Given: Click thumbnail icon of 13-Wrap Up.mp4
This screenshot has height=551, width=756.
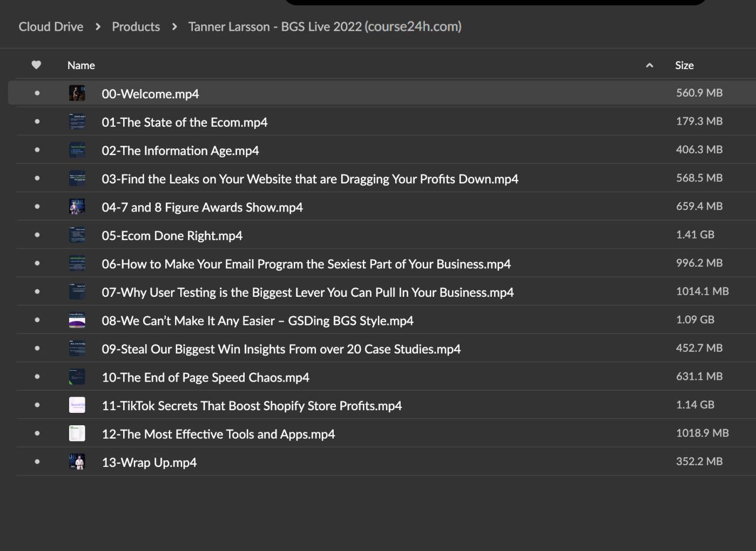Looking at the screenshot, I should pyautogui.click(x=77, y=462).
